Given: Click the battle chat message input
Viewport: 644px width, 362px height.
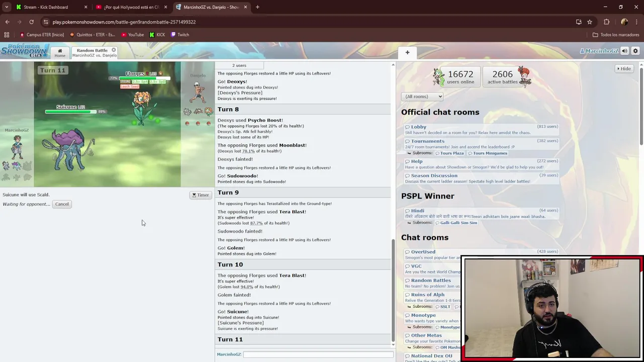Looking at the screenshot, I should click(318, 354).
